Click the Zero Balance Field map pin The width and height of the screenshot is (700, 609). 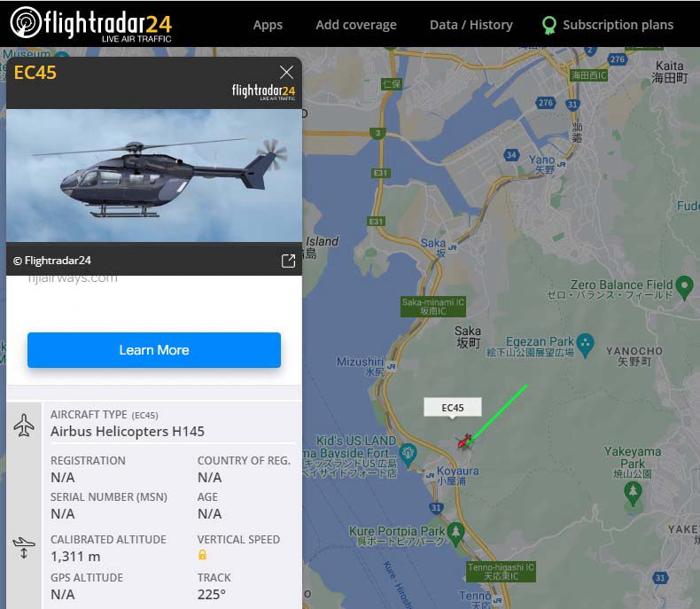(x=684, y=287)
